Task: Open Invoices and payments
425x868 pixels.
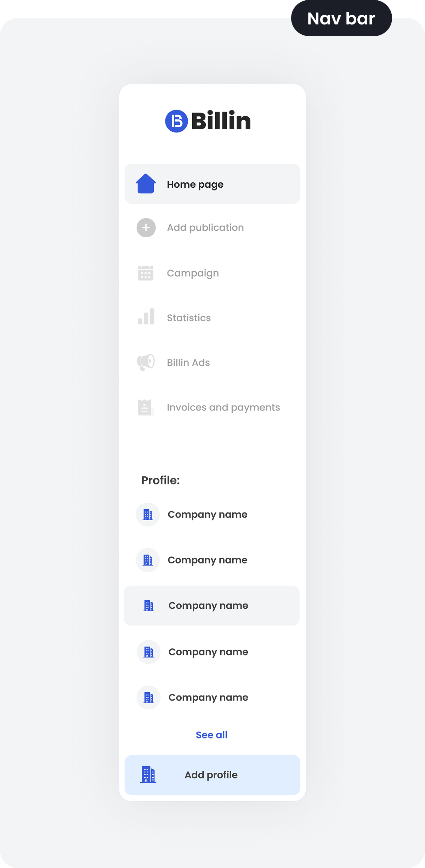Action: 223,408
